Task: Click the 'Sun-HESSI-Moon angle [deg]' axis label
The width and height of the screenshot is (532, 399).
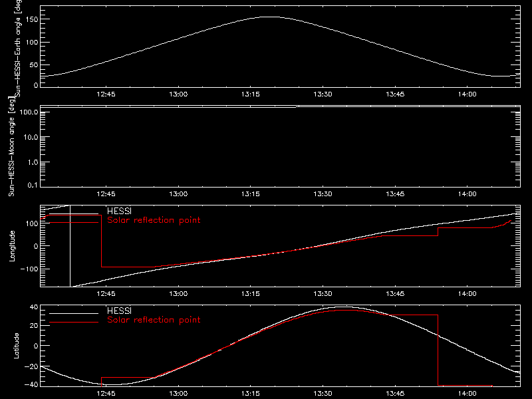Action: point(11,146)
